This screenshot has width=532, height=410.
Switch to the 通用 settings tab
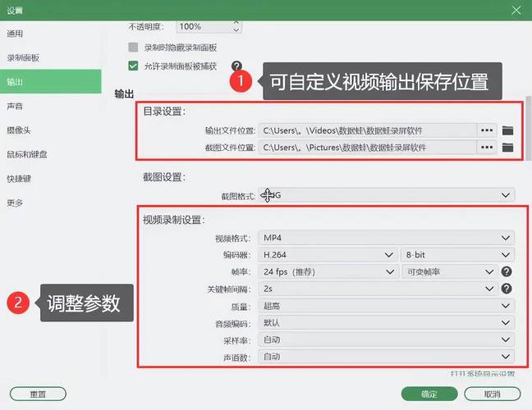tap(51, 33)
